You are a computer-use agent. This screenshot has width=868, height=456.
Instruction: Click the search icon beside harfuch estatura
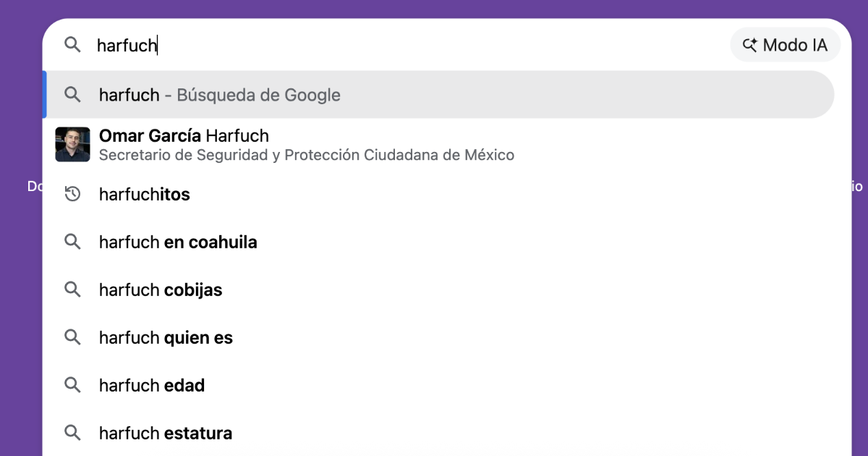72,433
